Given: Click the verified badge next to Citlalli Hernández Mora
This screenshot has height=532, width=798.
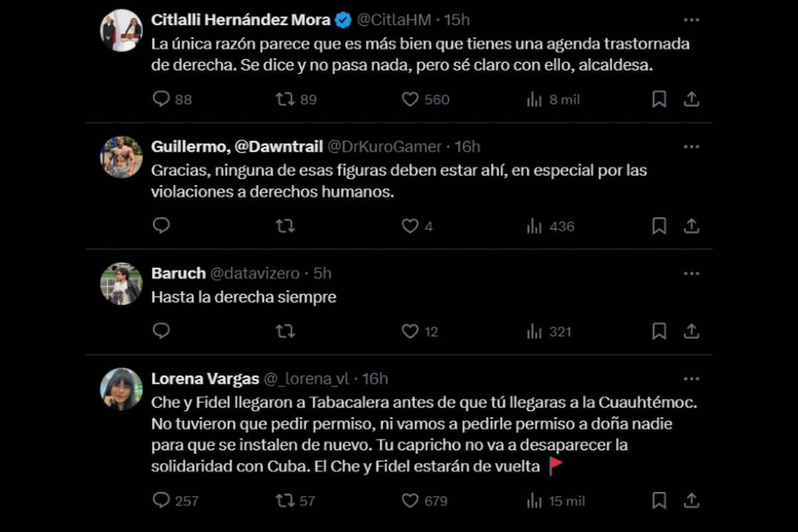Looking at the screenshot, I should [x=340, y=19].
